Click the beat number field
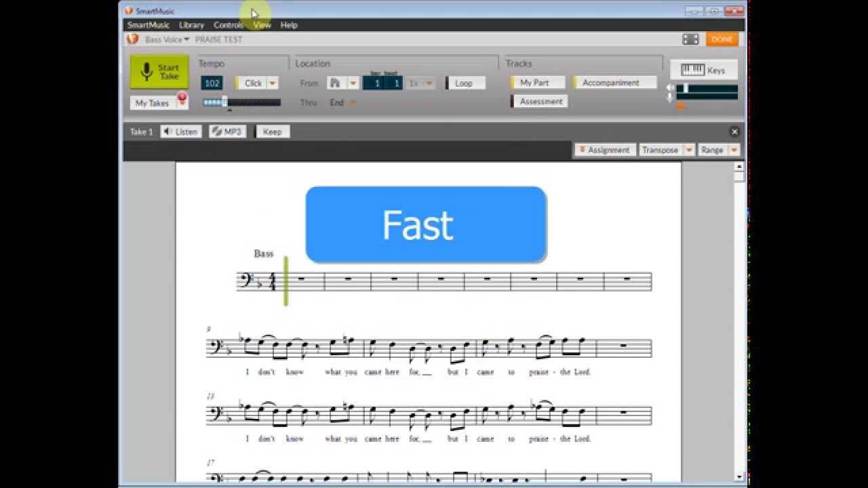Screen dimensions: 868x488 point(394,83)
